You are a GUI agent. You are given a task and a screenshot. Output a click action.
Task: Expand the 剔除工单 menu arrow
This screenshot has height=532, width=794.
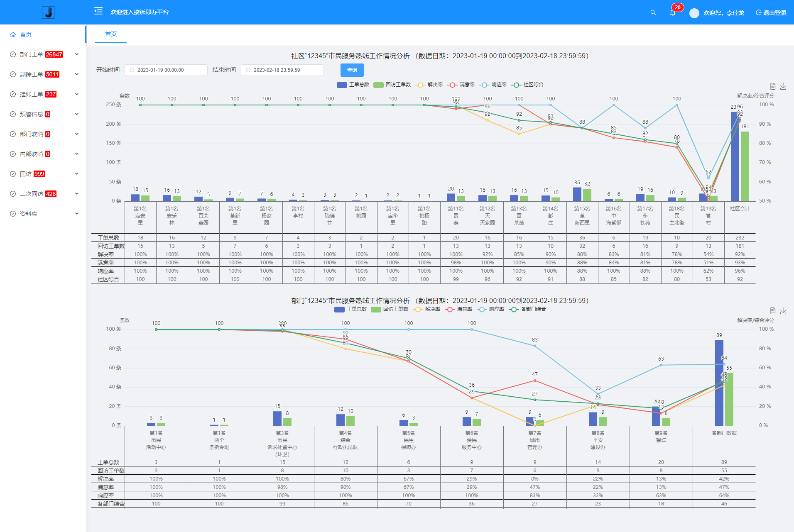(77, 74)
